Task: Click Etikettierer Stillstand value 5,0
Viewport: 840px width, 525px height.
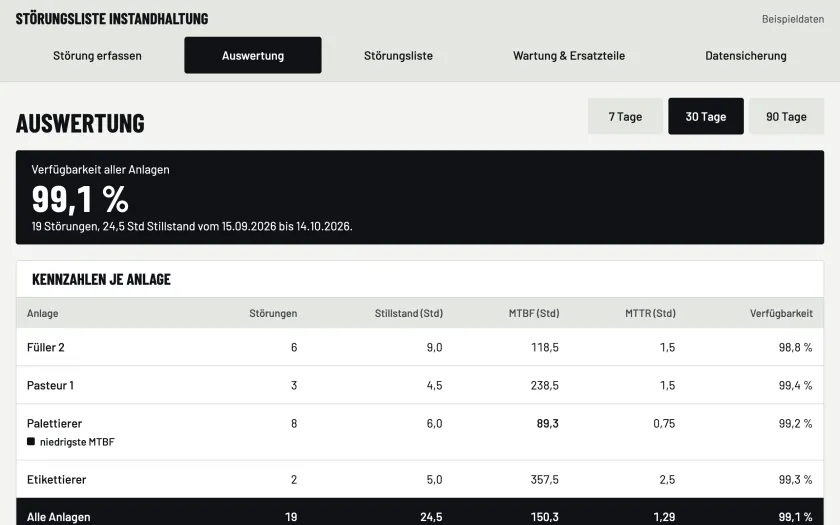Action: (434, 479)
